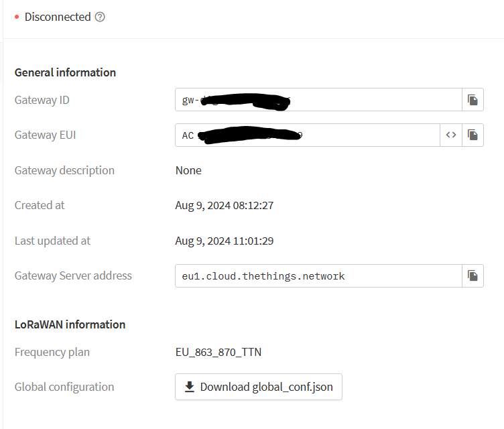Click the Gateway Server address label
Image resolution: width=504 pixels, height=429 pixels.
pyautogui.click(x=73, y=275)
